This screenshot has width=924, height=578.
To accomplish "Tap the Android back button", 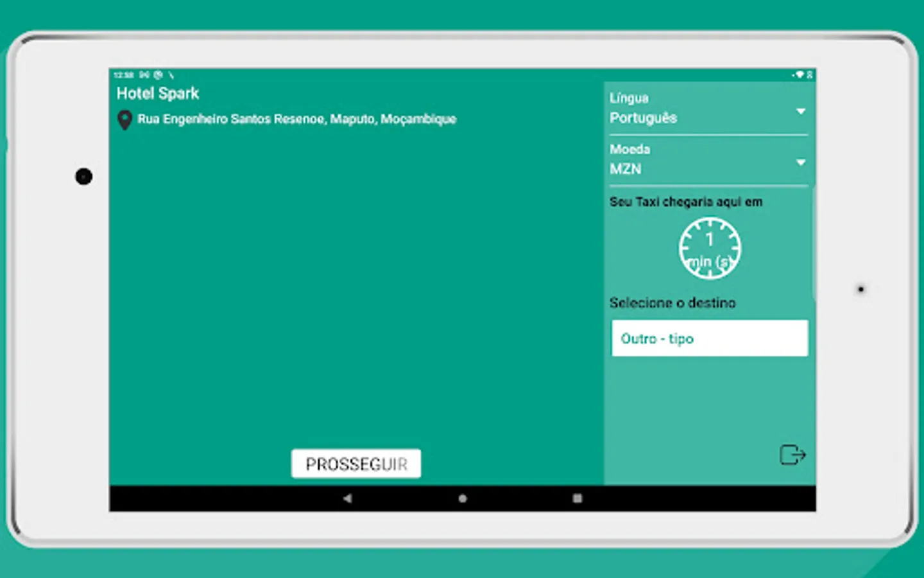I will click(x=347, y=498).
